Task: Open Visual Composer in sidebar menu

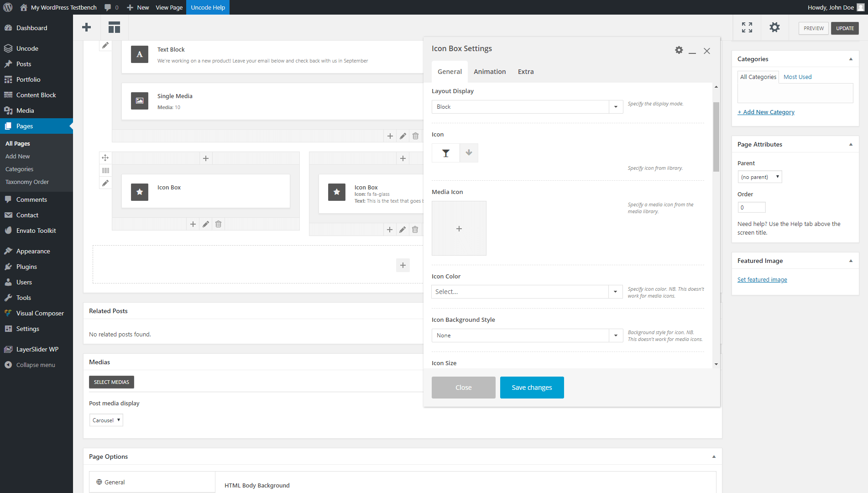Action: tap(37, 313)
